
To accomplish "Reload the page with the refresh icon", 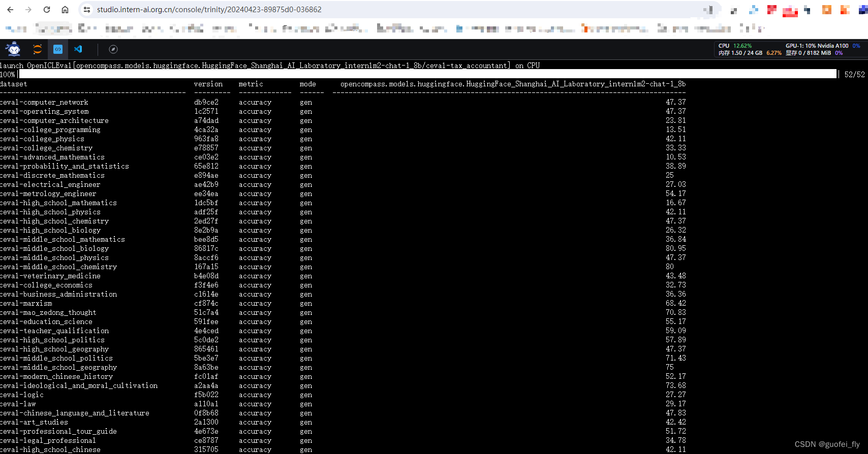I will point(47,10).
